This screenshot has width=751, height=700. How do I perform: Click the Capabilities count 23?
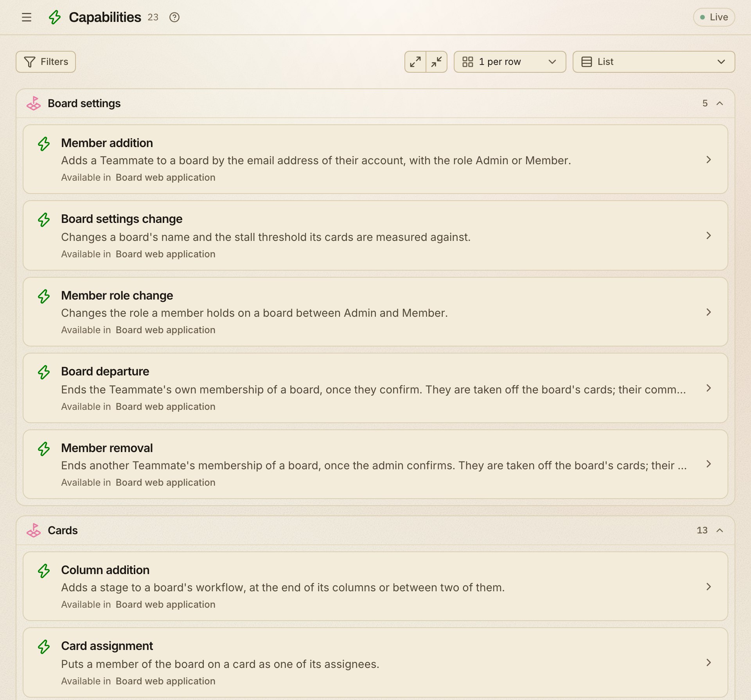click(x=153, y=17)
